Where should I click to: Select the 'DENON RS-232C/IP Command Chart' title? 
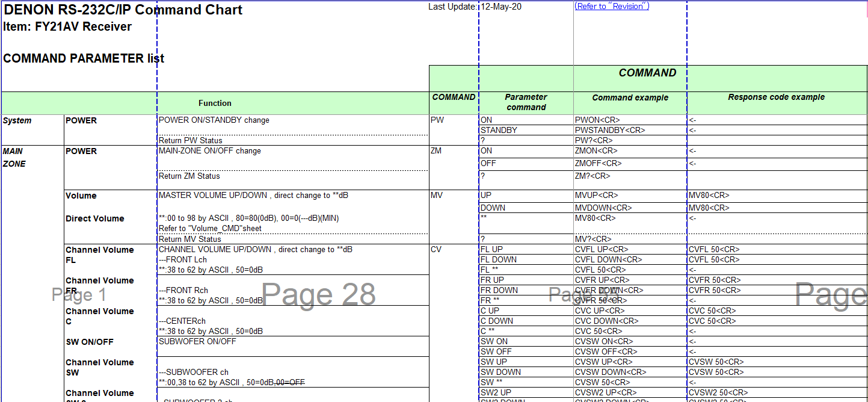coord(123,10)
